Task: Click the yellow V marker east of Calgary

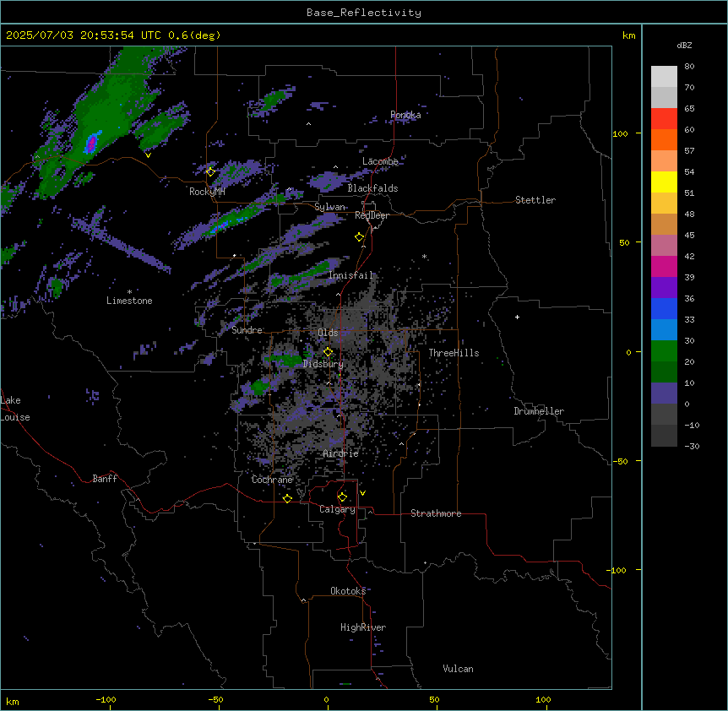Action: 362,493
